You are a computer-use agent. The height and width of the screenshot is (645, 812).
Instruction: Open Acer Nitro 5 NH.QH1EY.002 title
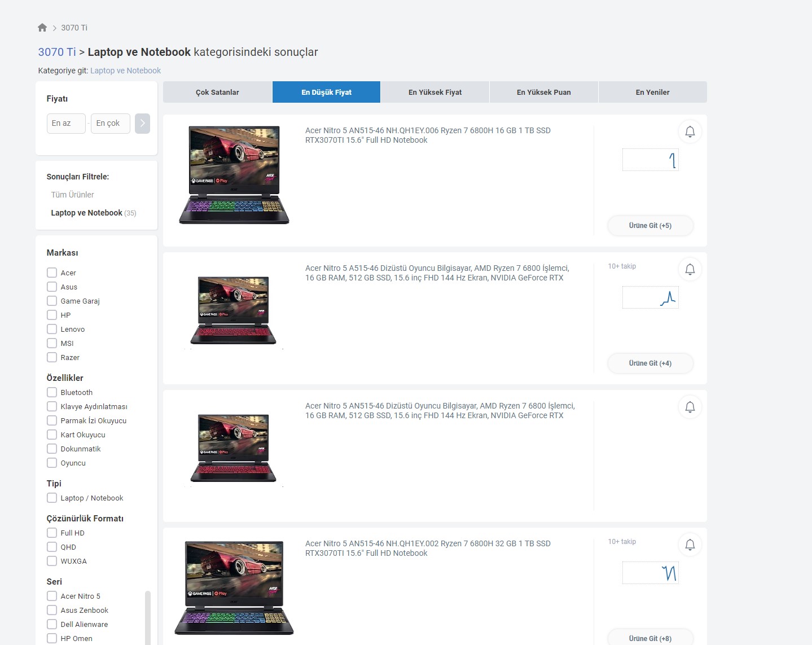pos(428,548)
